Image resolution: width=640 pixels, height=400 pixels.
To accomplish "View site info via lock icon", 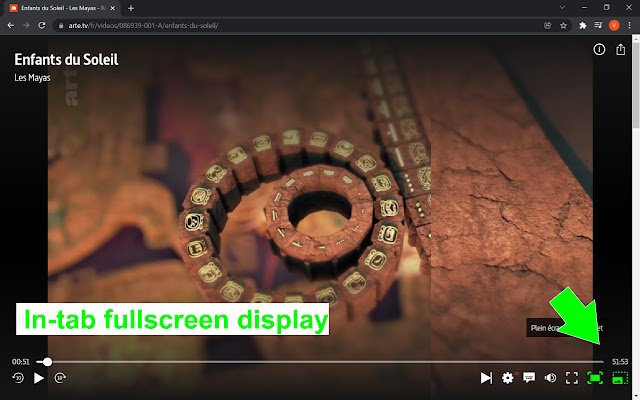I will pyautogui.click(x=61, y=26).
